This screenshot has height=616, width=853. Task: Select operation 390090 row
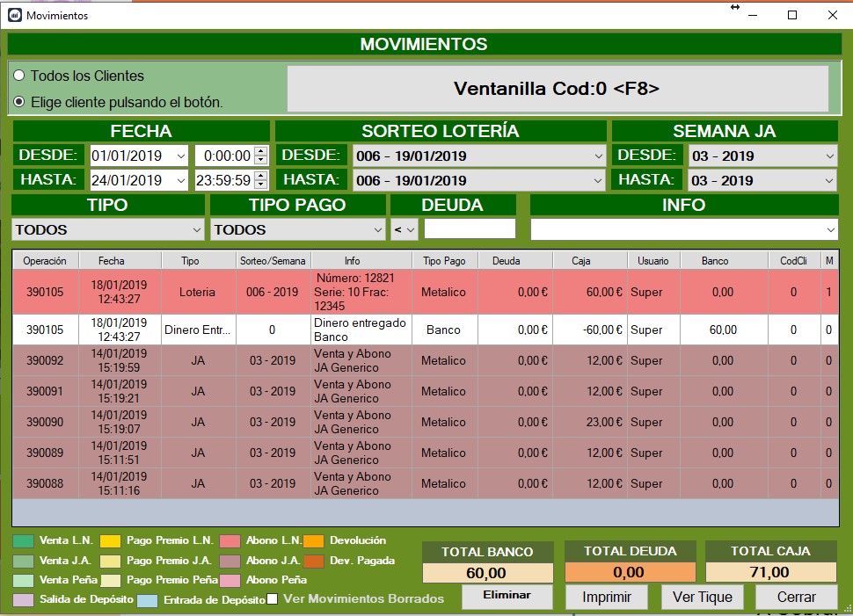(x=426, y=422)
